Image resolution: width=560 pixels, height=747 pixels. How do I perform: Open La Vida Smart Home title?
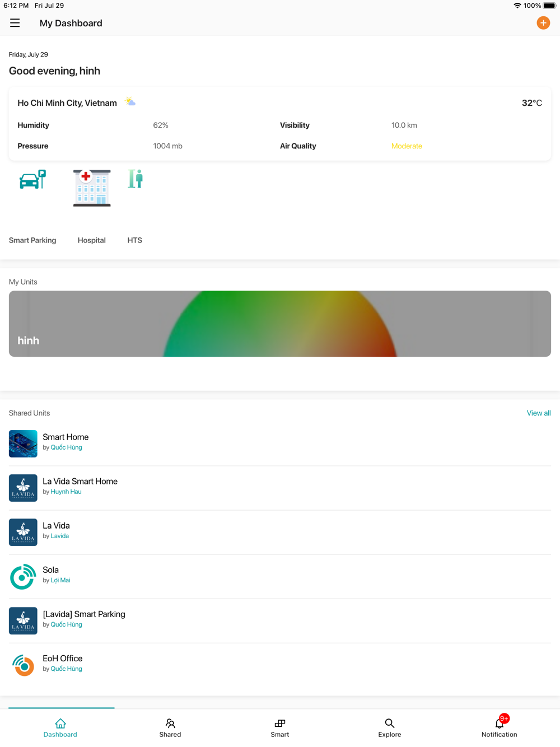click(x=80, y=481)
